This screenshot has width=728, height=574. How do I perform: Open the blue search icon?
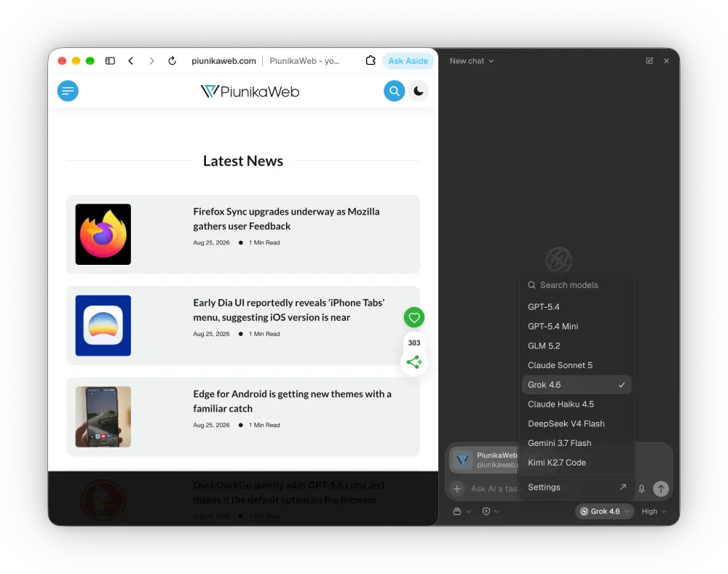pos(394,91)
